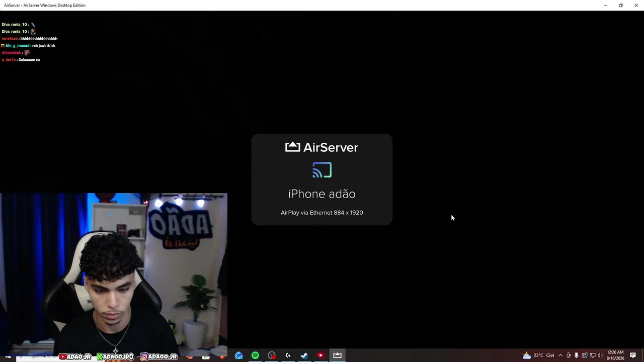
Task: Close the AirServer window
Action: [636, 5]
